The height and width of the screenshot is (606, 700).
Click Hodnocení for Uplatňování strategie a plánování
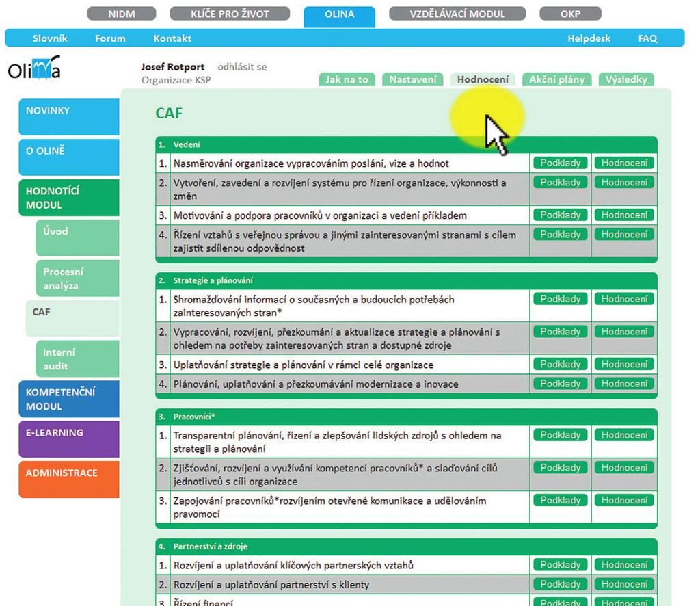(x=624, y=364)
